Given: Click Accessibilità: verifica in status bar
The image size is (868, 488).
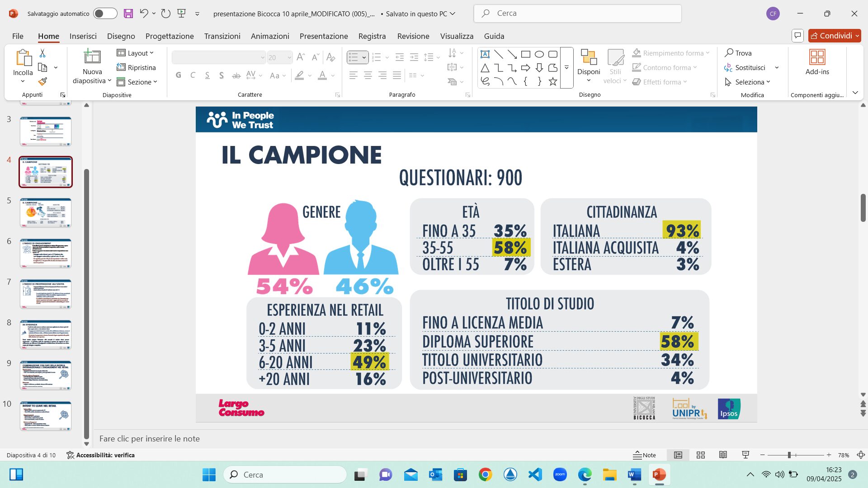Looking at the screenshot, I should [x=100, y=455].
